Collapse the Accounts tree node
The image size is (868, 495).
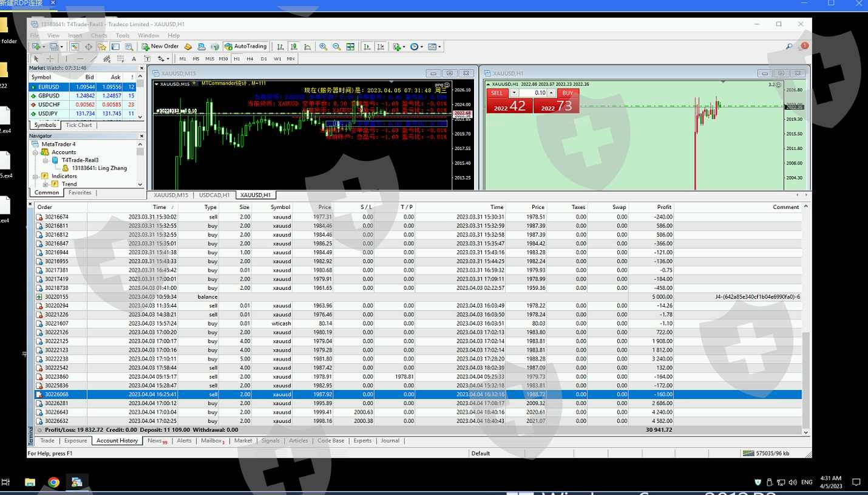click(x=36, y=152)
